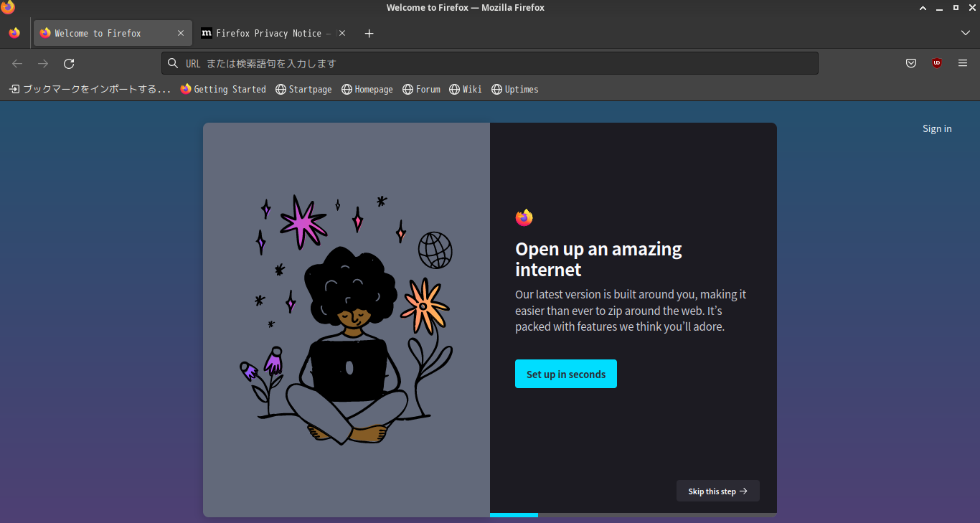Image resolution: width=980 pixels, height=523 pixels.
Task: Open Wiki bookmark
Action: point(466,89)
